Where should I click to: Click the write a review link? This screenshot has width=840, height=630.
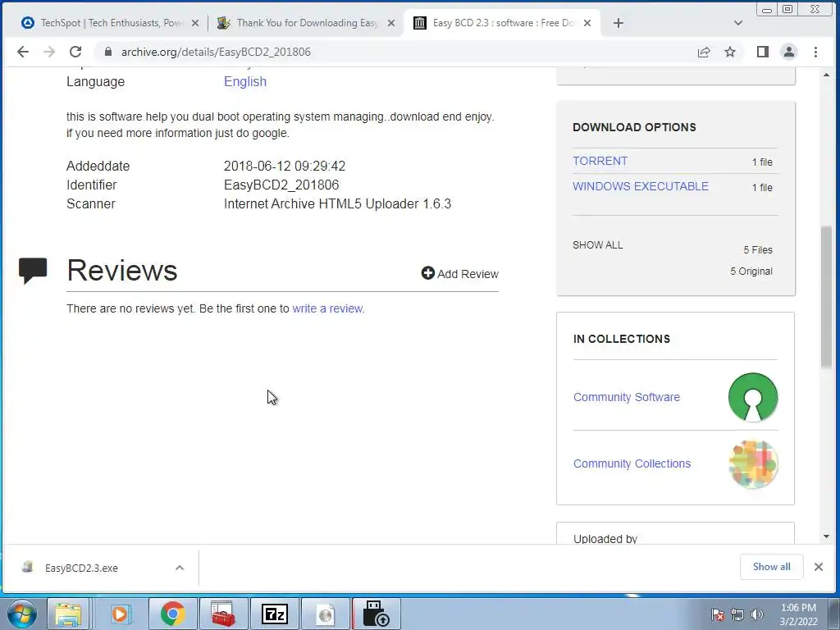[x=327, y=308]
